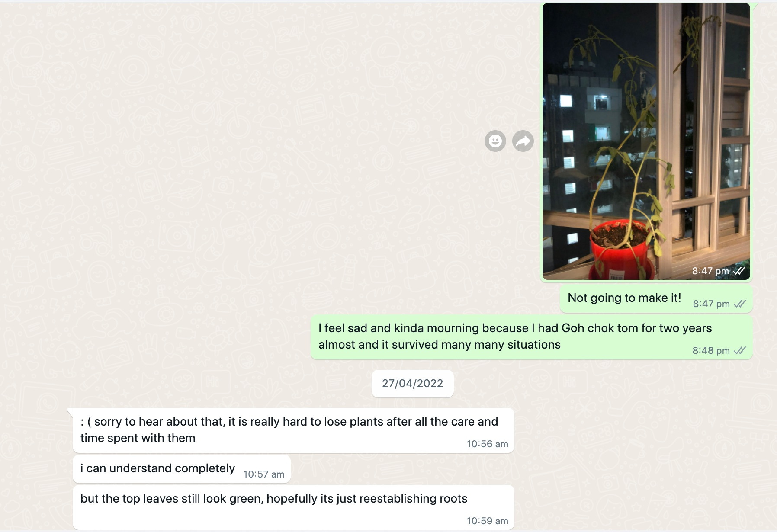Click the 10:56 am timestamp
The image size is (777, 532).
click(487, 444)
